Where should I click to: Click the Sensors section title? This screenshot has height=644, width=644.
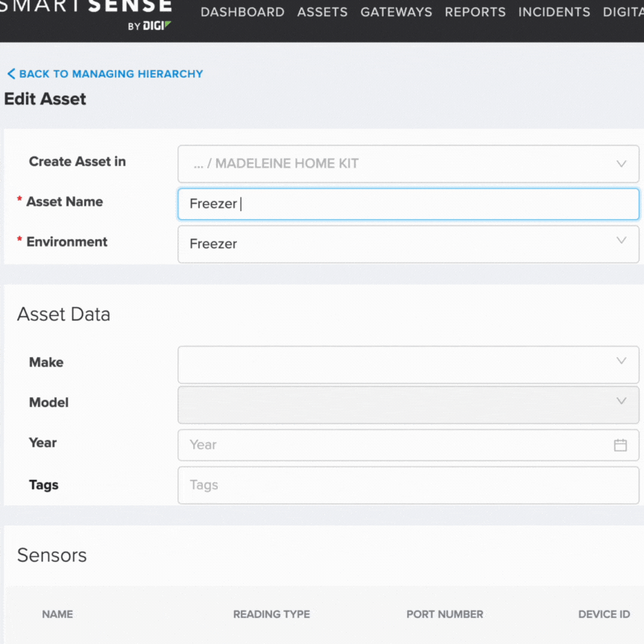pos(51,555)
